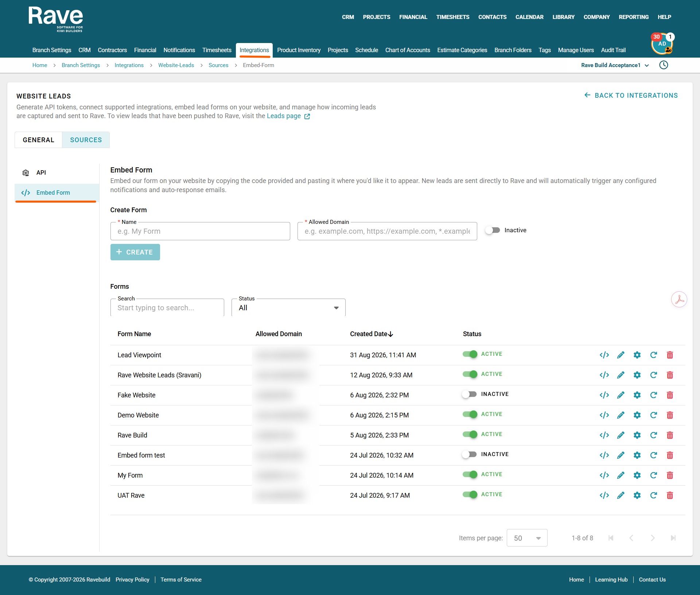This screenshot has height=595, width=700.
Task: Focus the Allowed Domain input field
Action: (x=387, y=232)
